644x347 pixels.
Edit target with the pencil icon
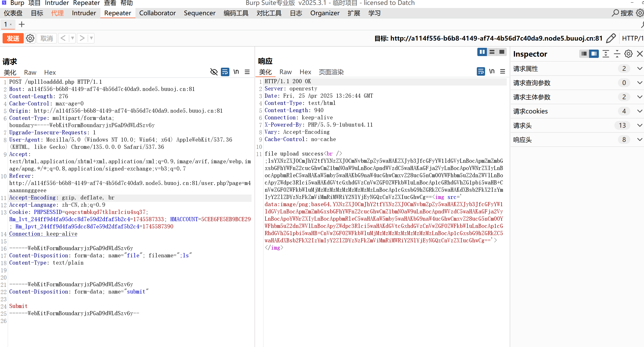point(611,38)
